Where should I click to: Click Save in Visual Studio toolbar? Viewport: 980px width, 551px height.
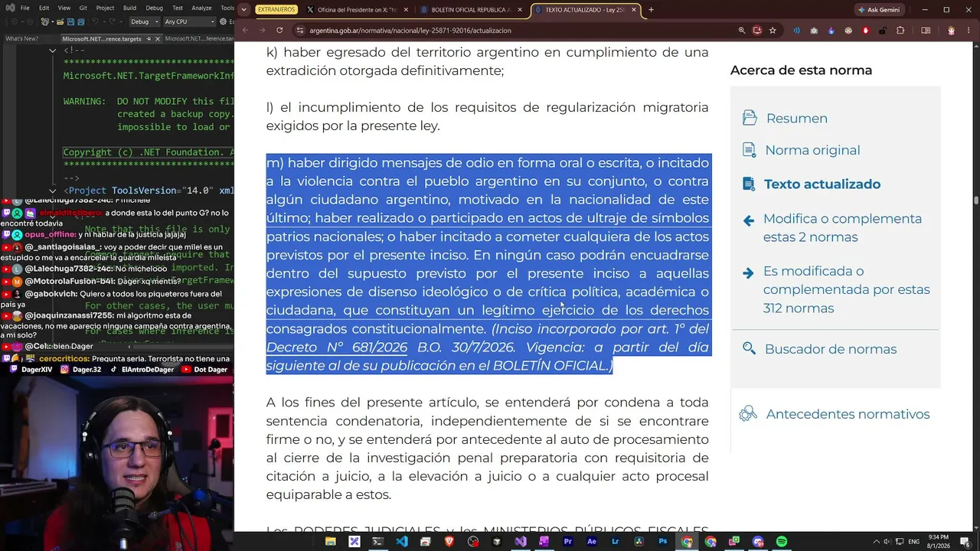(x=70, y=21)
